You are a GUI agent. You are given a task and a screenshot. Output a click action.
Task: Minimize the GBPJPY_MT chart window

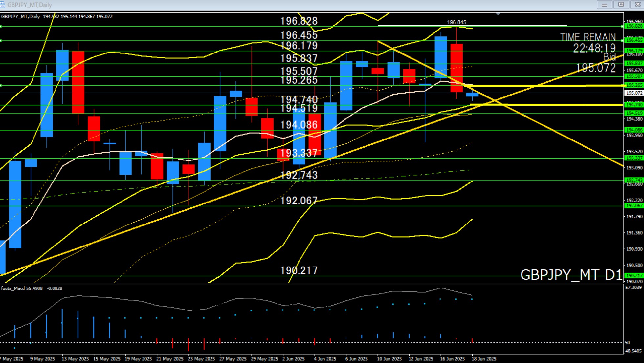point(604,5)
